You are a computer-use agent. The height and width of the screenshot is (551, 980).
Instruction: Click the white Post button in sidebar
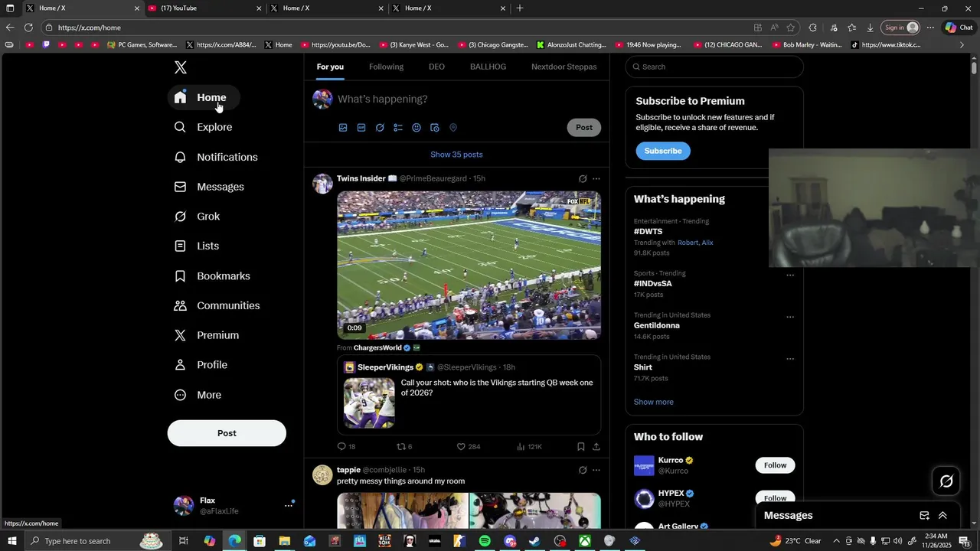(x=227, y=433)
